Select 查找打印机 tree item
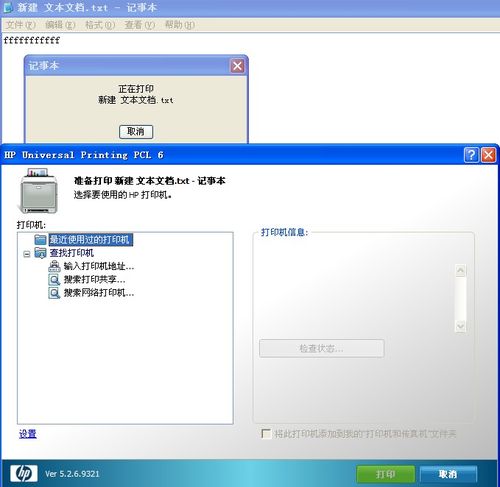This screenshot has height=487, width=500. click(x=72, y=253)
